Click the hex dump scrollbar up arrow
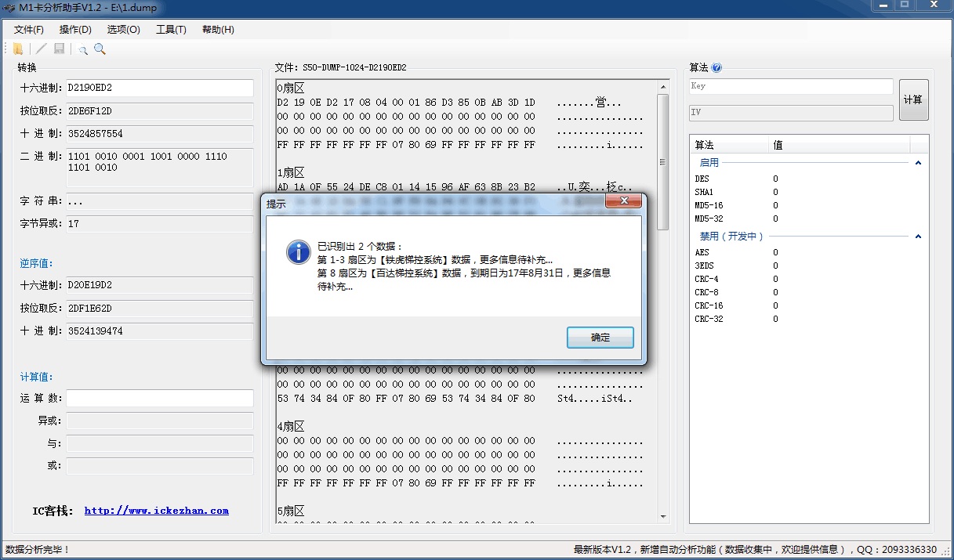The height and width of the screenshot is (560, 954). point(662,87)
